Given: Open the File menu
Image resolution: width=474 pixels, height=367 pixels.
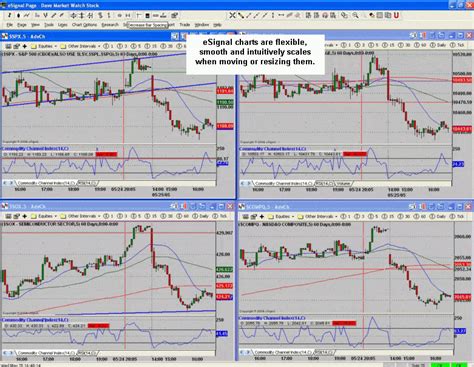Looking at the screenshot, I should tap(10, 25).
